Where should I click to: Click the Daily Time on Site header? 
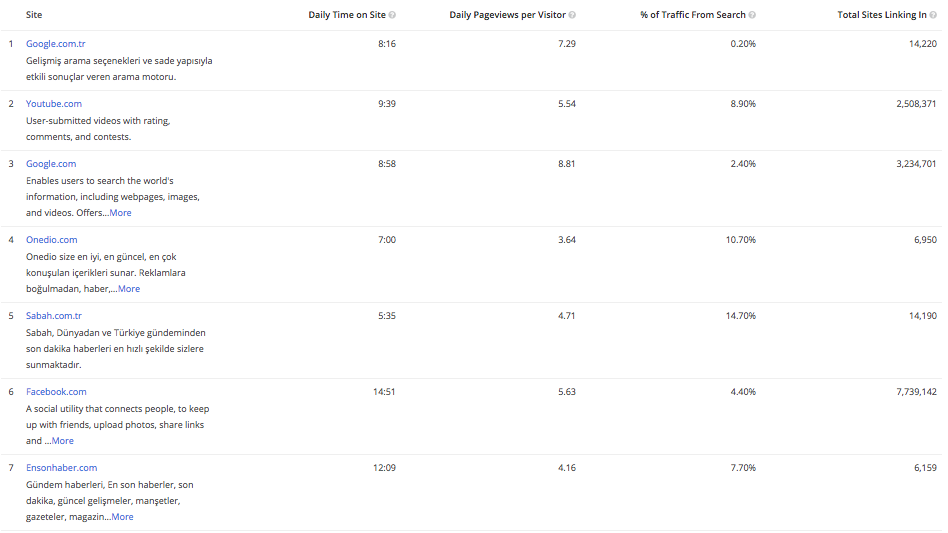coord(346,15)
